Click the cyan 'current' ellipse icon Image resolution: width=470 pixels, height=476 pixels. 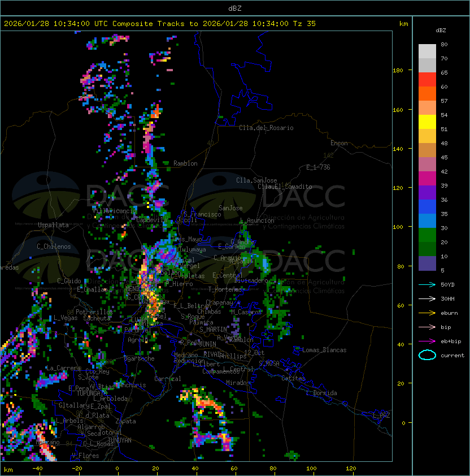click(427, 355)
